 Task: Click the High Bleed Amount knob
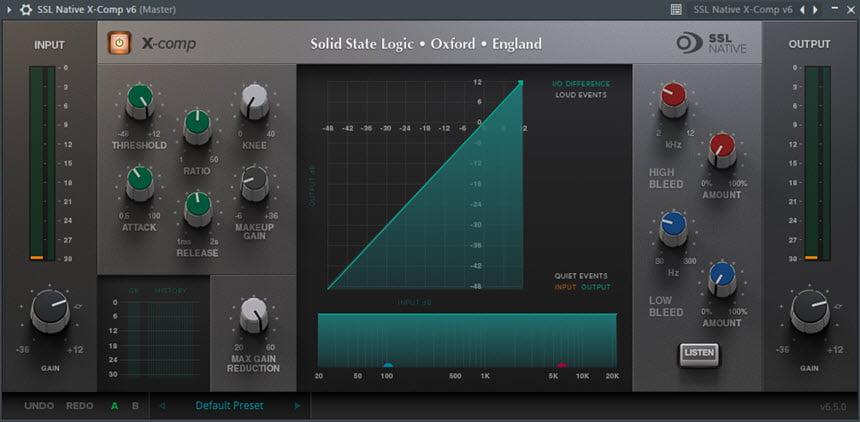point(722,151)
